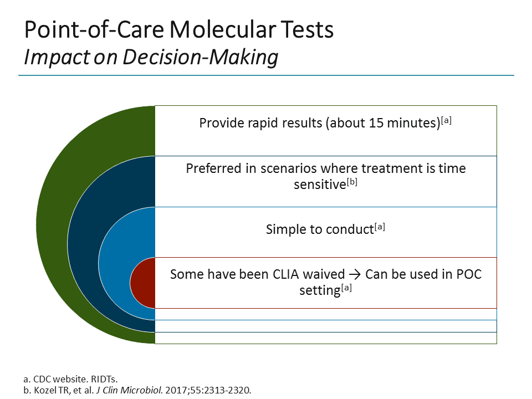Click the [a] superscript after "setting"
The width and height of the screenshot is (532, 399).
[x=346, y=287]
